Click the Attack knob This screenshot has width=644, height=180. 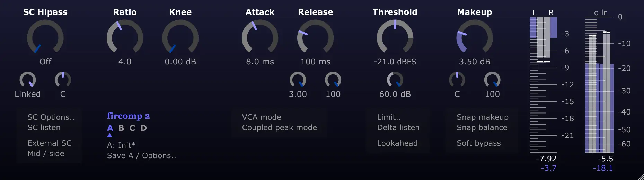click(x=260, y=37)
